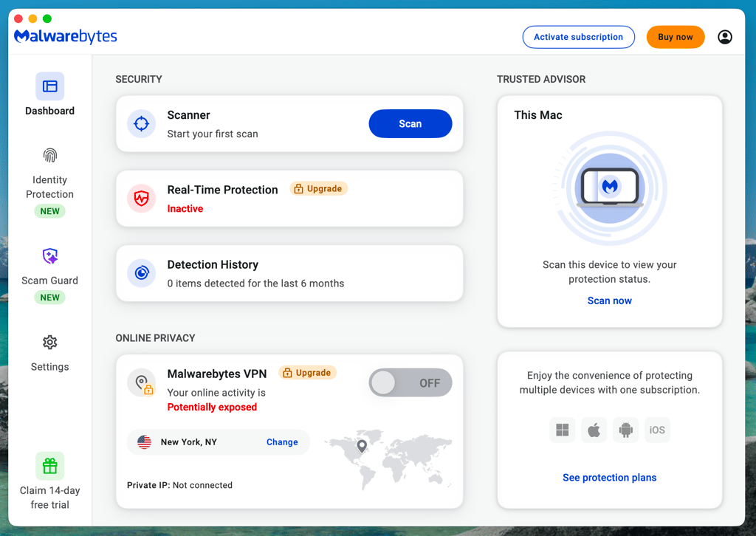Click the NEW badge under Identity Protection
This screenshot has height=536, width=756.
click(x=49, y=211)
